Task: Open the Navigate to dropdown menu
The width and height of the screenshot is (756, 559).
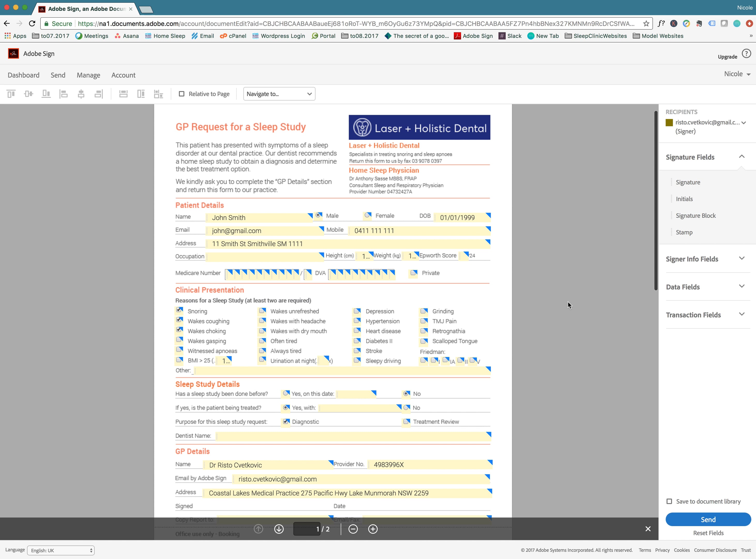Action: click(279, 94)
